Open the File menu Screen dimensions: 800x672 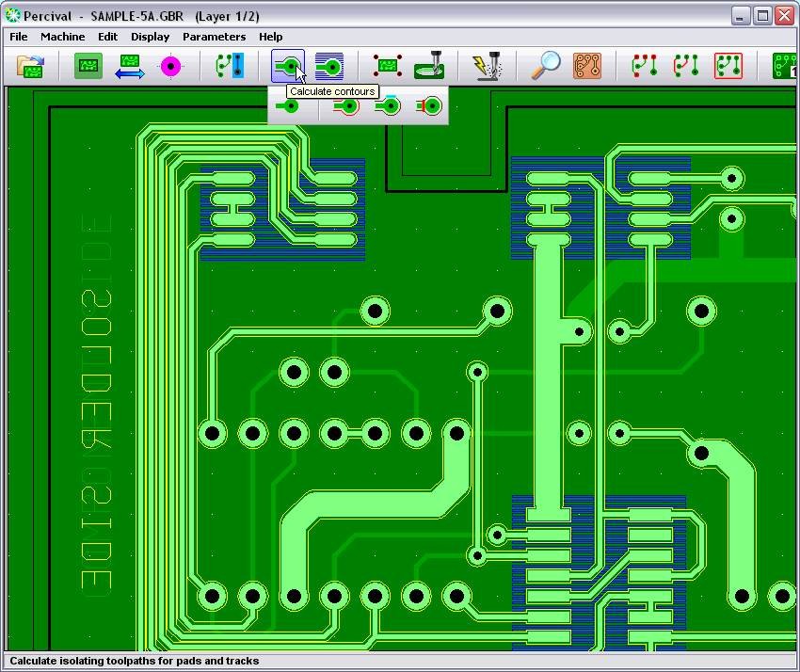[x=18, y=37]
